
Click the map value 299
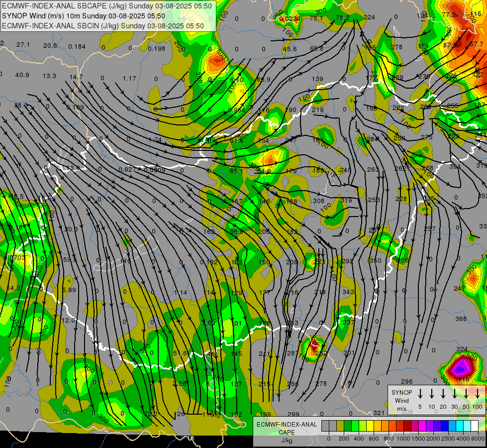point(293,414)
